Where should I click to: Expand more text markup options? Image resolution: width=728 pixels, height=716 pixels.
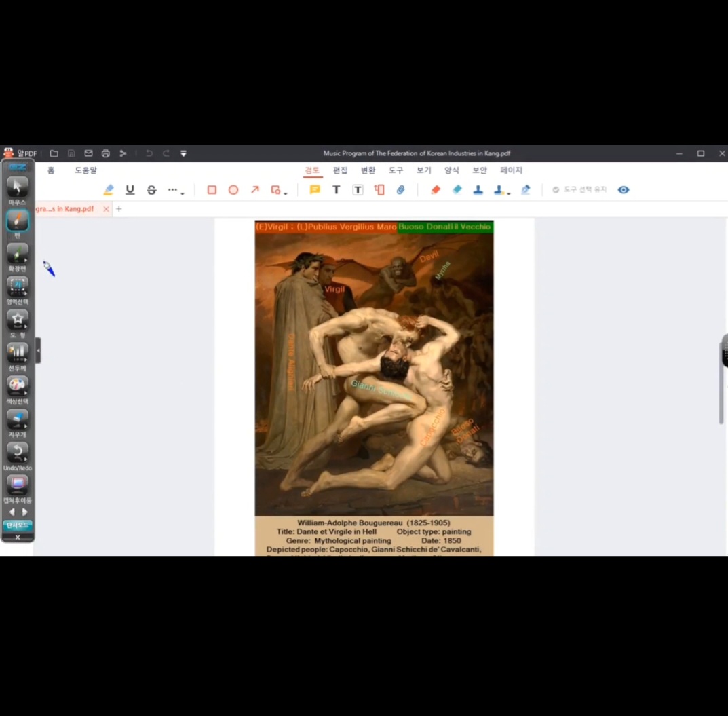pyautogui.click(x=176, y=190)
